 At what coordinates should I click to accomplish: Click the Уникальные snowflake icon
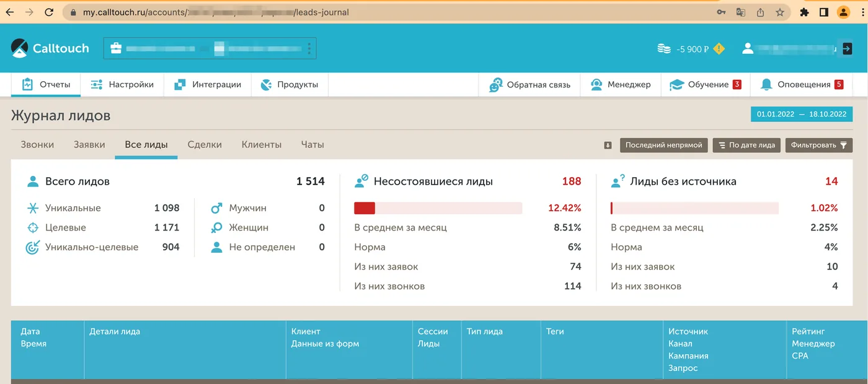[33, 208]
